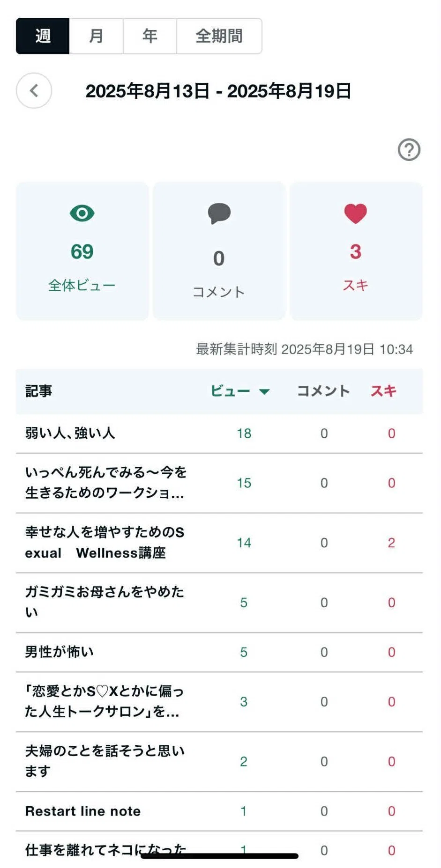Viewport: 441px width, 868px height.
Task: Toggle sort arrow next to ビュー column
Action: click(264, 391)
